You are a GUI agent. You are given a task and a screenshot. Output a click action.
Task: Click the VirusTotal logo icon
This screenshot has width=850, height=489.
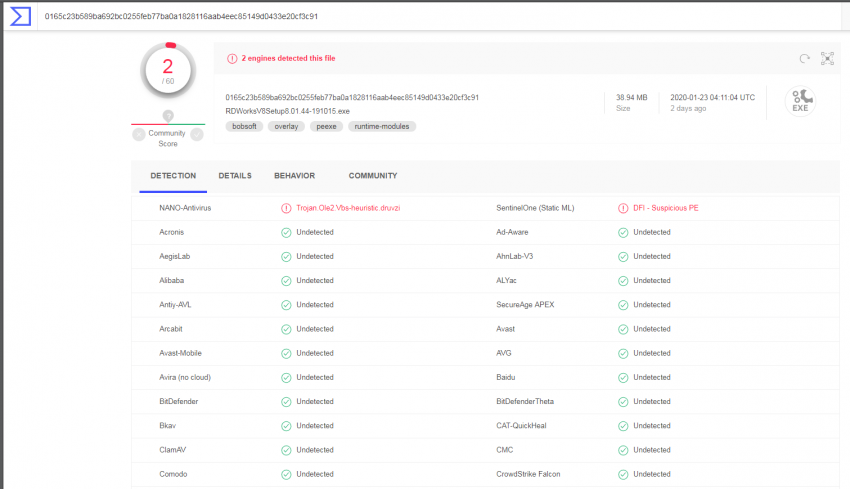tap(19, 16)
